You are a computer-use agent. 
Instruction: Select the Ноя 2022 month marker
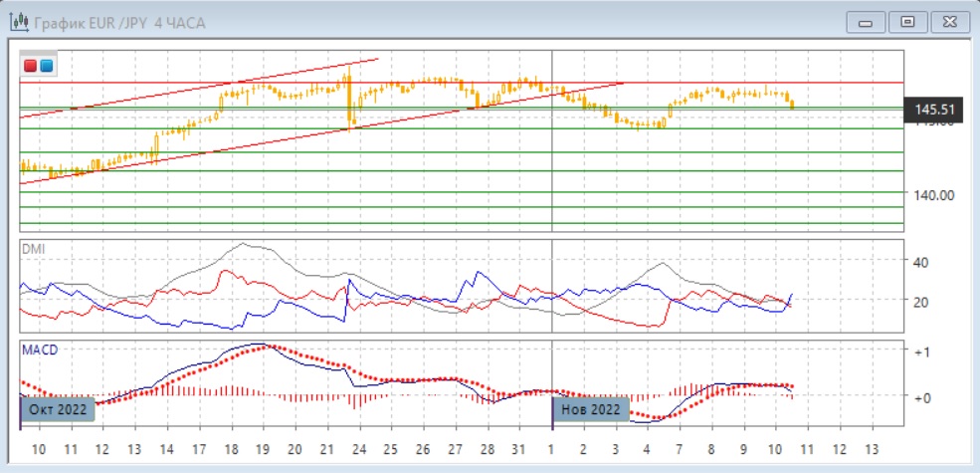pyautogui.click(x=590, y=409)
